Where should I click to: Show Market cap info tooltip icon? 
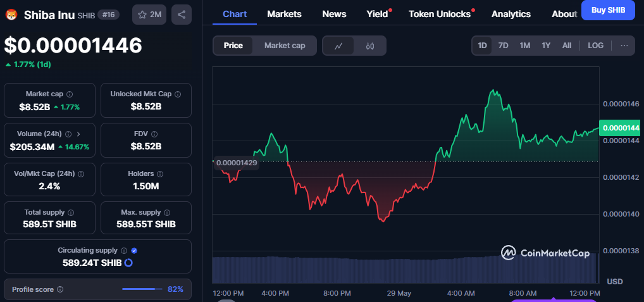point(70,94)
